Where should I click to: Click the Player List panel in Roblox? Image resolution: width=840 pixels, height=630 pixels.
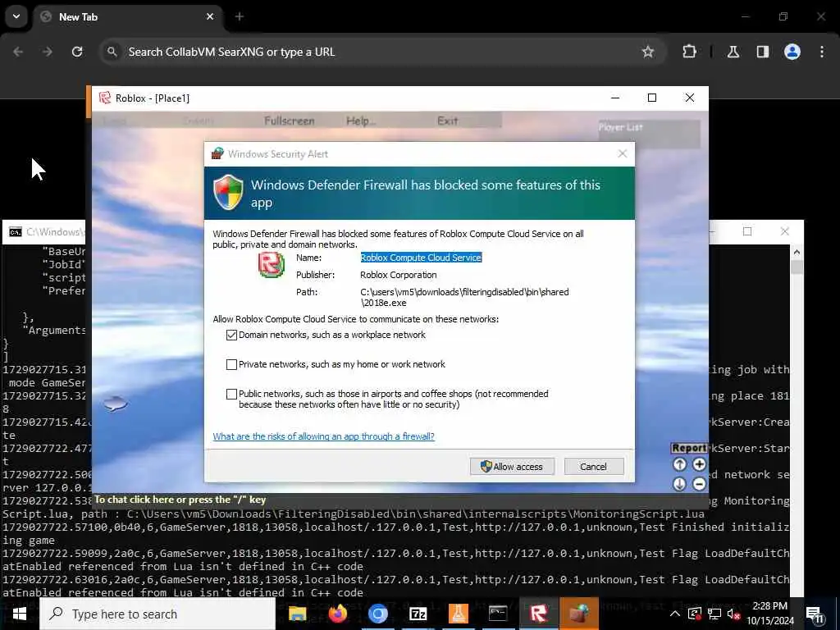650,134
